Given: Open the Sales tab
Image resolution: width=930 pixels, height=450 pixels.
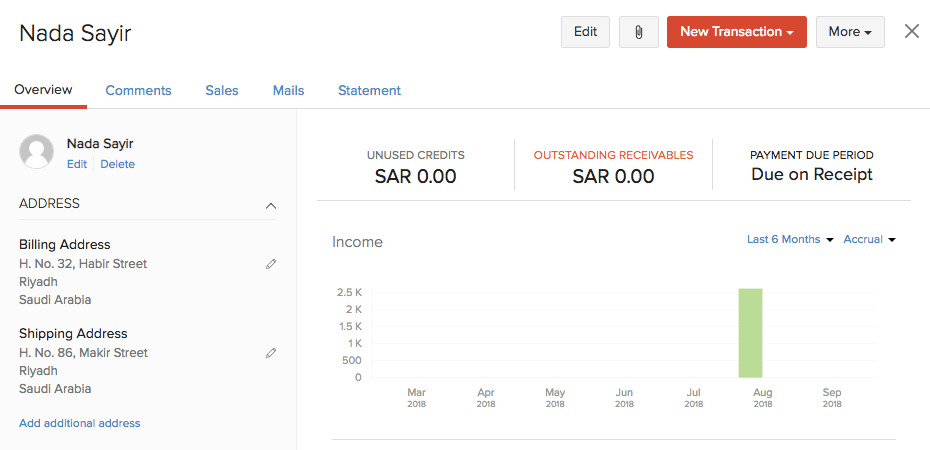Looking at the screenshot, I should click(x=222, y=90).
